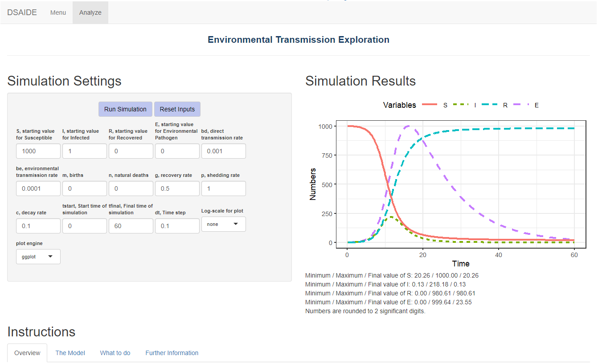Click the R teal dashed legend swatch

490,105
